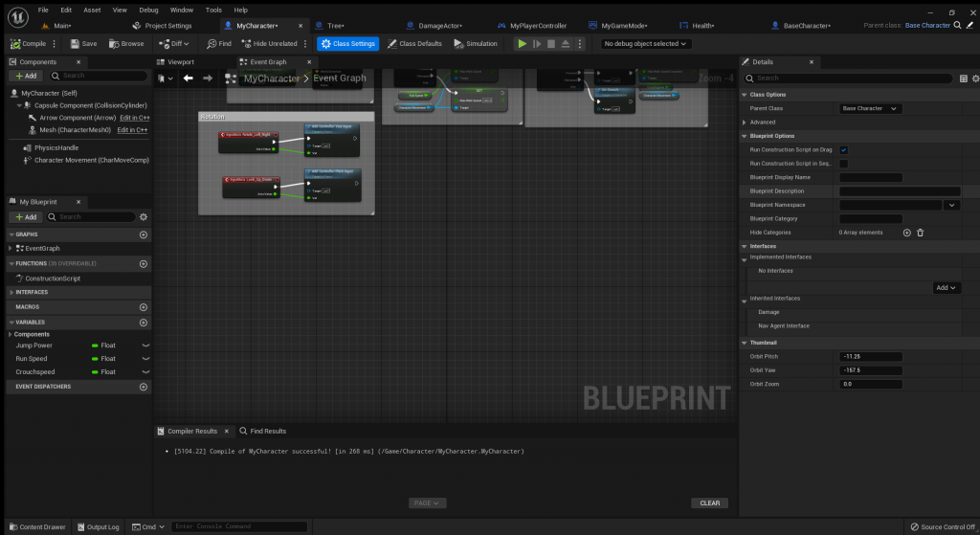
Task: Collapse the Blueprint Options section
Action: point(745,136)
